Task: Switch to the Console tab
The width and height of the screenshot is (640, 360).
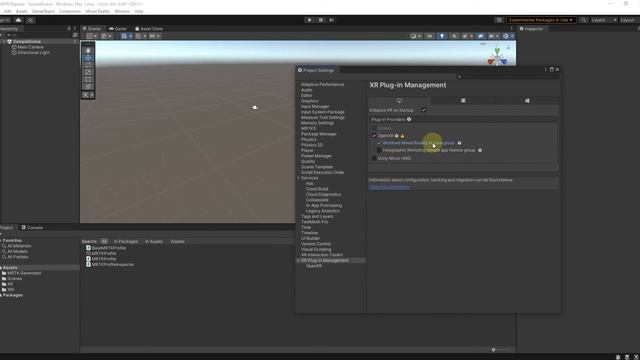Action: coord(32,227)
